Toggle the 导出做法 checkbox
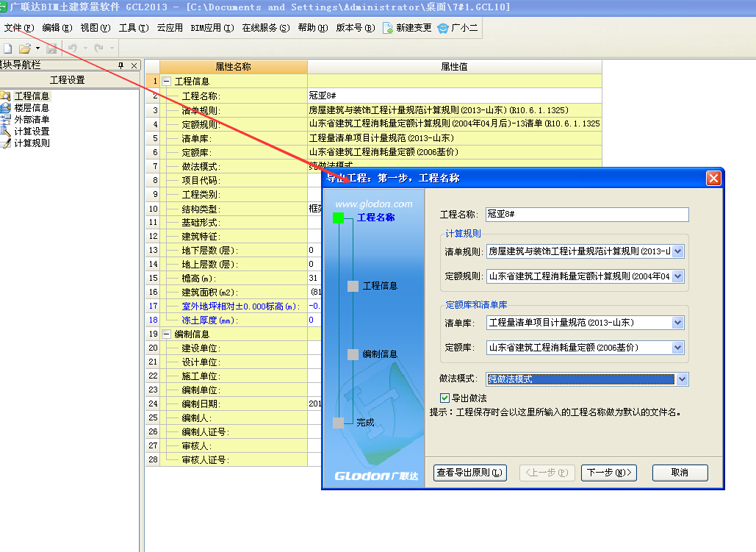The width and height of the screenshot is (756, 552). tap(444, 398)
